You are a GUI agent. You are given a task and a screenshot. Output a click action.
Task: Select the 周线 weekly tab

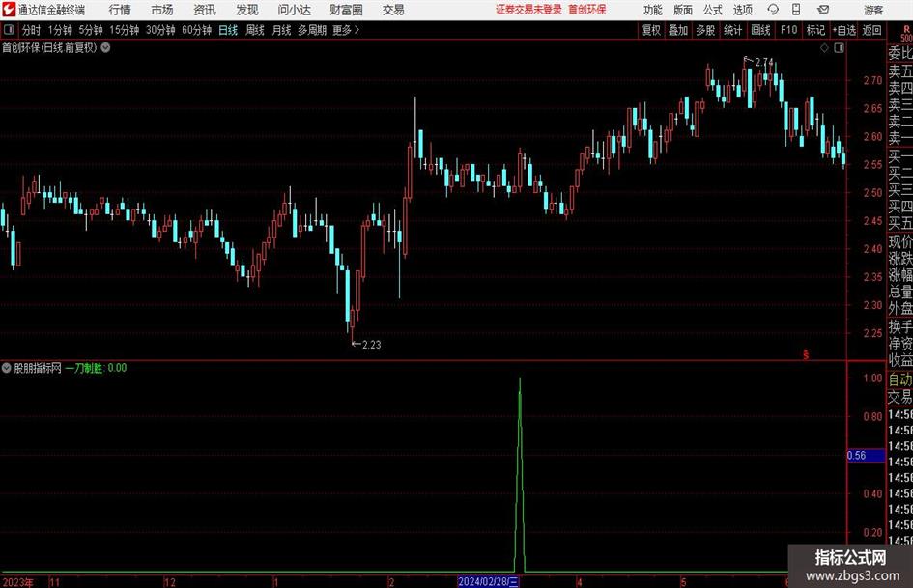pos(254,30)
